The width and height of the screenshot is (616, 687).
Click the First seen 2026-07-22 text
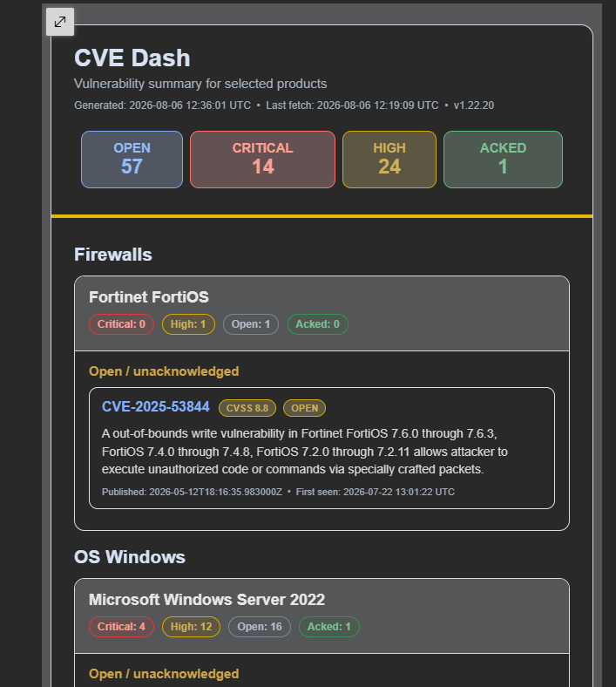(376, 492)
